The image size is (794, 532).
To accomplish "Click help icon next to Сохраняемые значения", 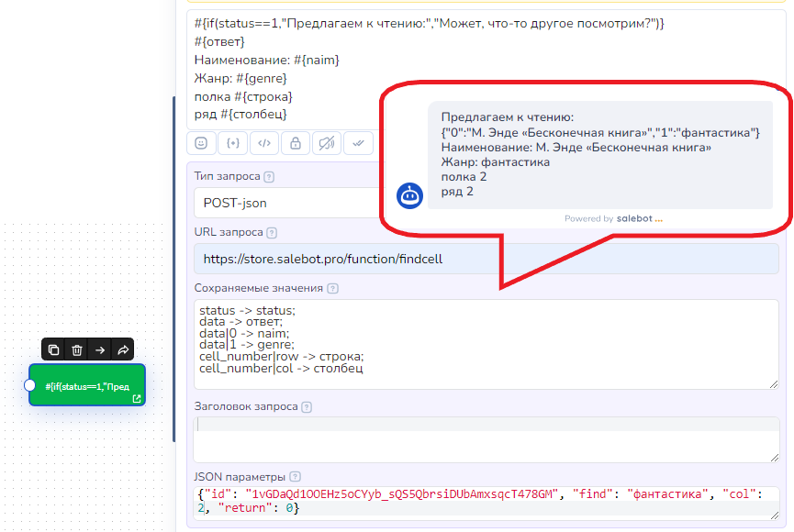I will pos(332,288).
